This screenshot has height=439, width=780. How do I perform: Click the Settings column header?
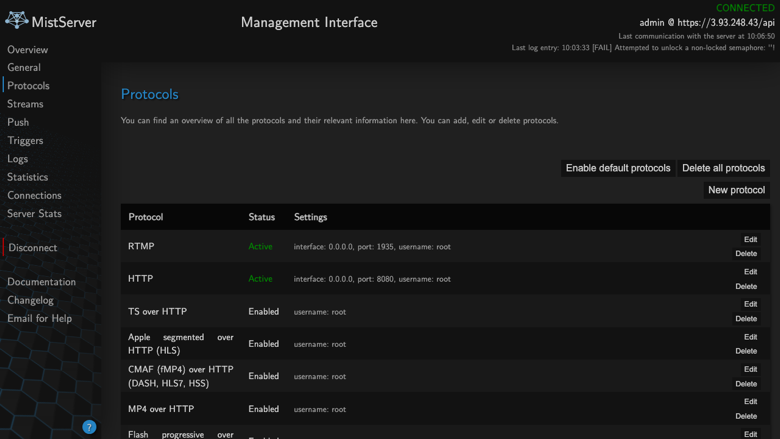pyautogui.click(x=310, y=217)
